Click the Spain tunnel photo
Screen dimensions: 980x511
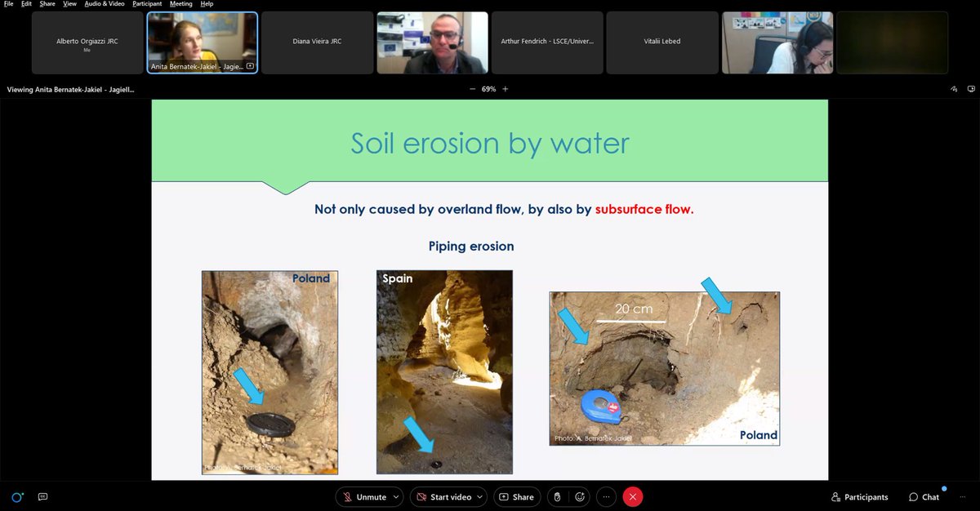coord(444,372)
